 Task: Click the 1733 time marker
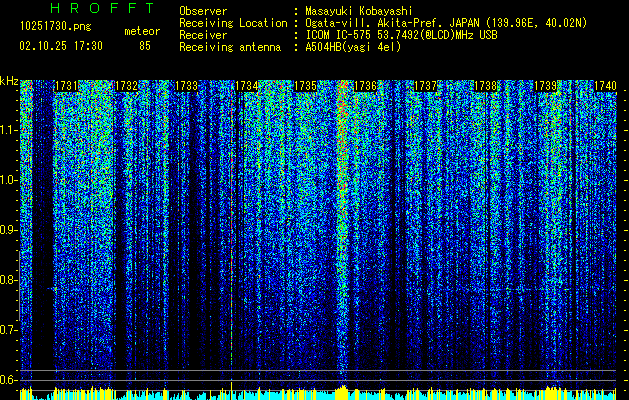click(187, 86)
